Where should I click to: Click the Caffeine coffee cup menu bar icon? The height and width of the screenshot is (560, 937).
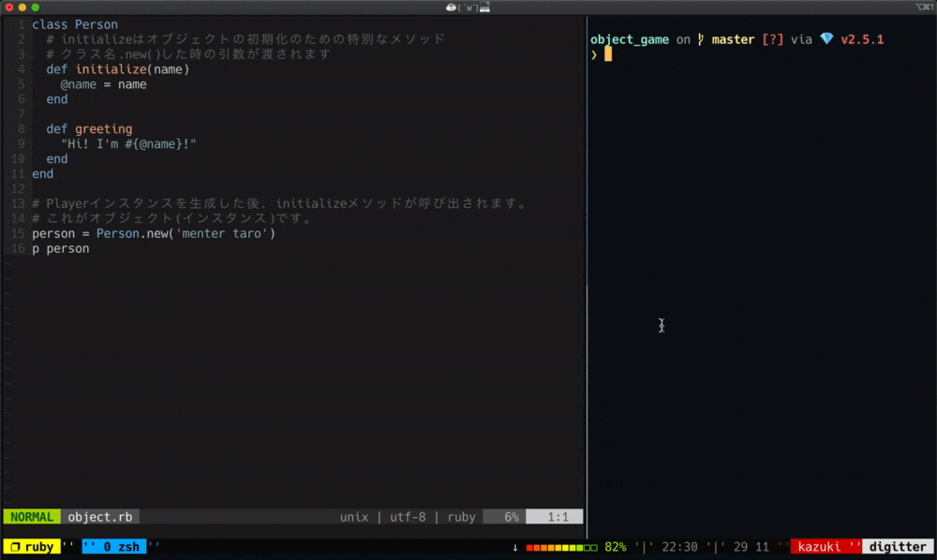click(x=452, y=7)
